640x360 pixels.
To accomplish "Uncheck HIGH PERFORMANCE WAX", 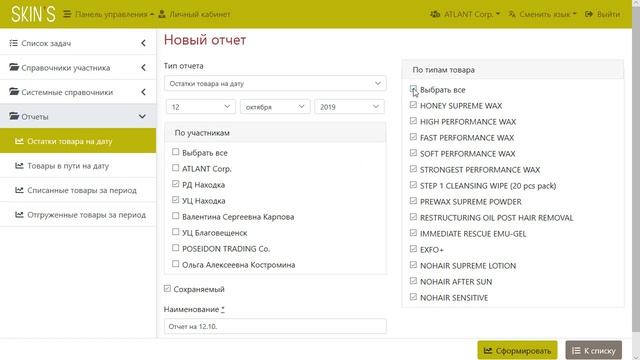I will pos(413,121).
